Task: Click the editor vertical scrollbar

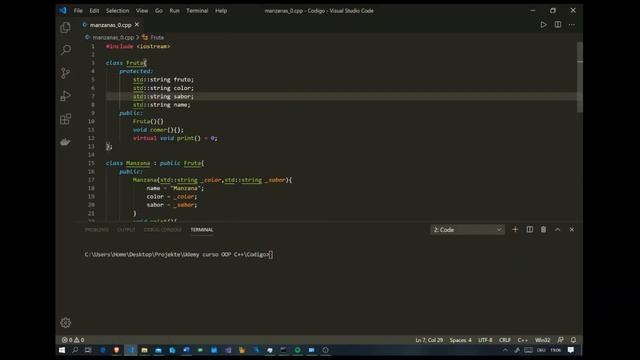Action: [x=580, y=78]
